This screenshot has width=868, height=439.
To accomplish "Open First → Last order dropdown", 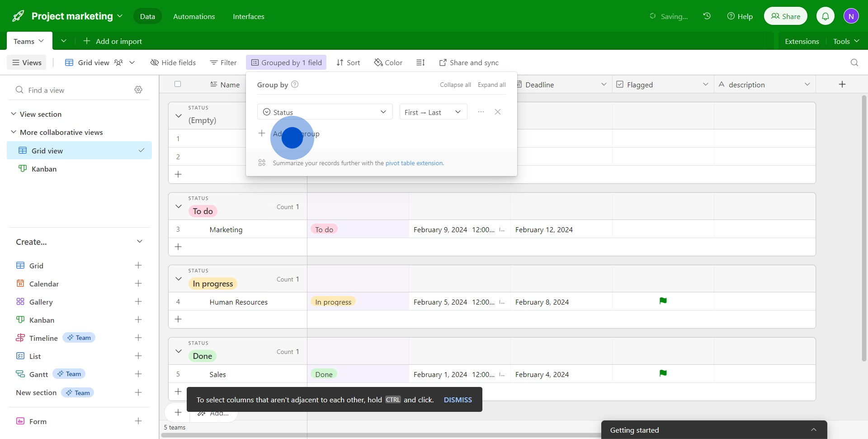I will 433,112.
